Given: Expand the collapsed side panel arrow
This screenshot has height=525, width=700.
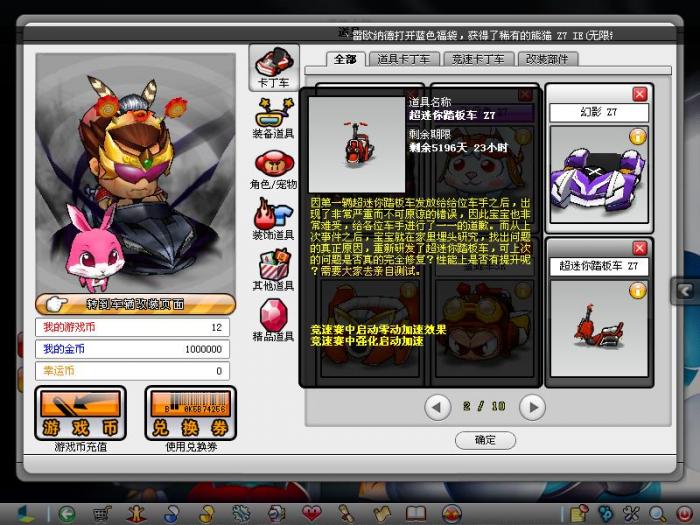Looking at the screenshot, I should click(x=685, y=291).
